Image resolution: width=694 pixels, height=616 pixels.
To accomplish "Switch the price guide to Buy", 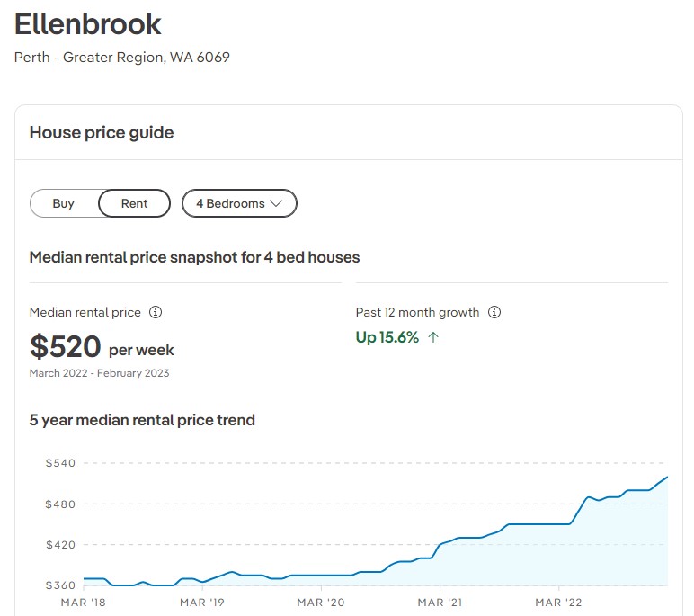I will (63, 204).
